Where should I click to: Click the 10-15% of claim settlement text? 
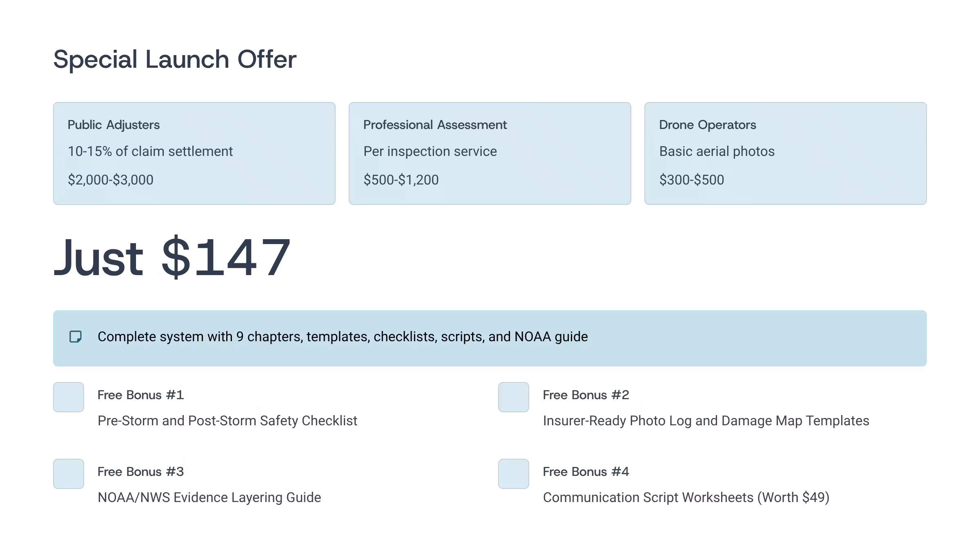150,151
